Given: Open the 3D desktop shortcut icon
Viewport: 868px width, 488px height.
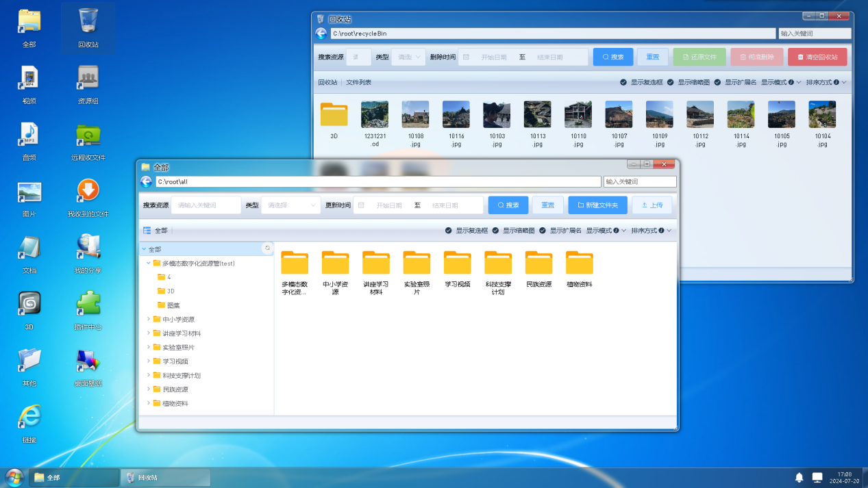Looking at the screenshot, I should coord(29,305).
